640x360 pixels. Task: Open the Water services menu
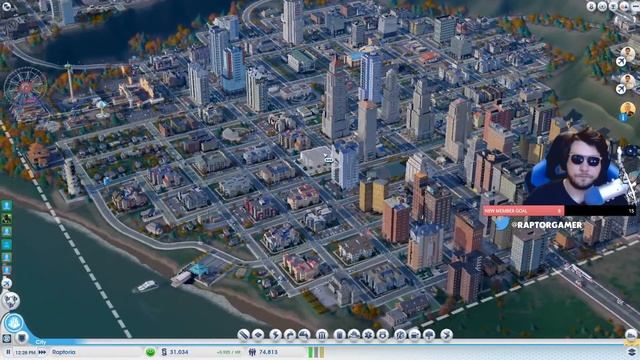click(x=290, y=335)
